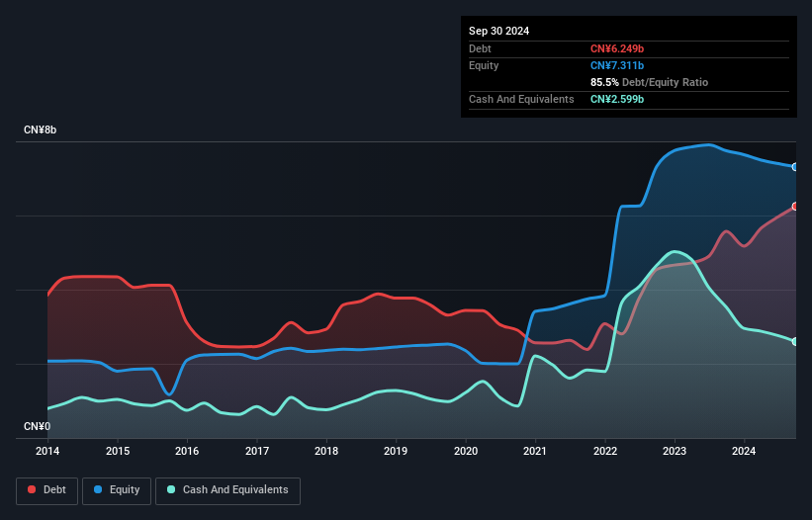
Task: Click the CN¥8b y-axis label
Action: pyautogui.click(x=40, y=130)
